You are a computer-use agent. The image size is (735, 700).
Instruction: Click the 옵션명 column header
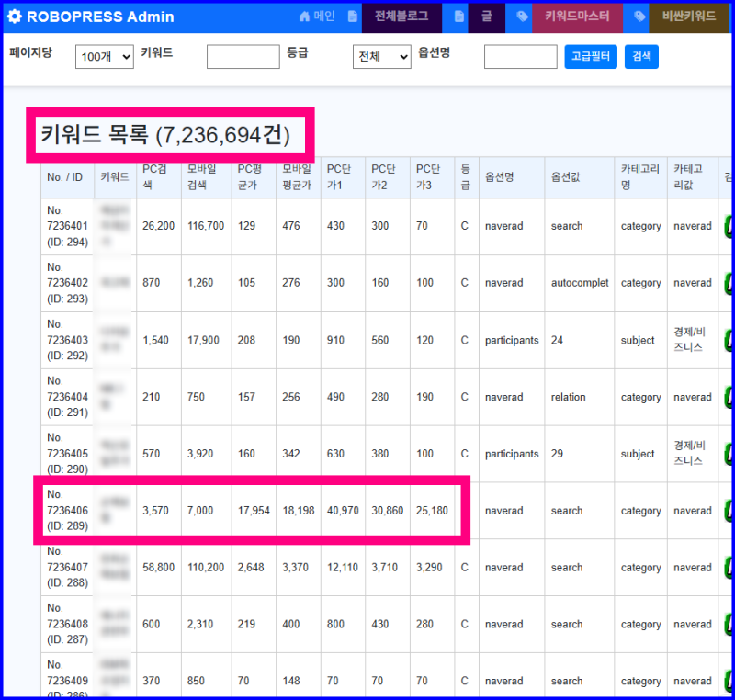point(512,177)
